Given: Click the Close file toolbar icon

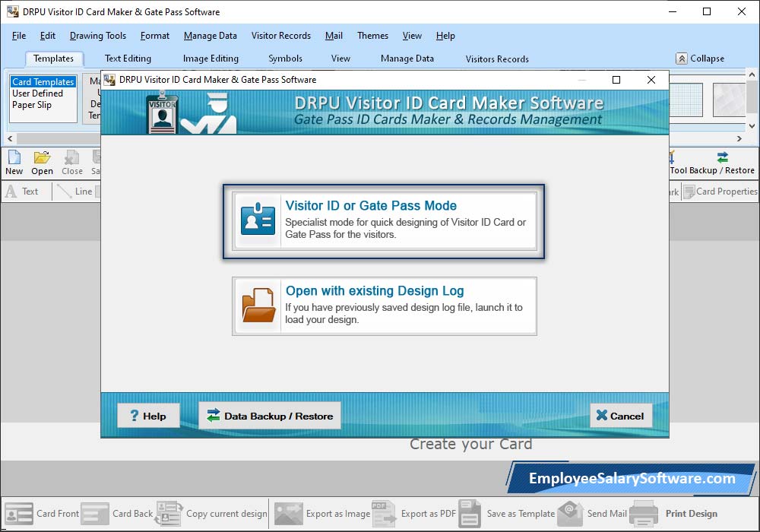Looking at the screenshot, I should 71,157.
